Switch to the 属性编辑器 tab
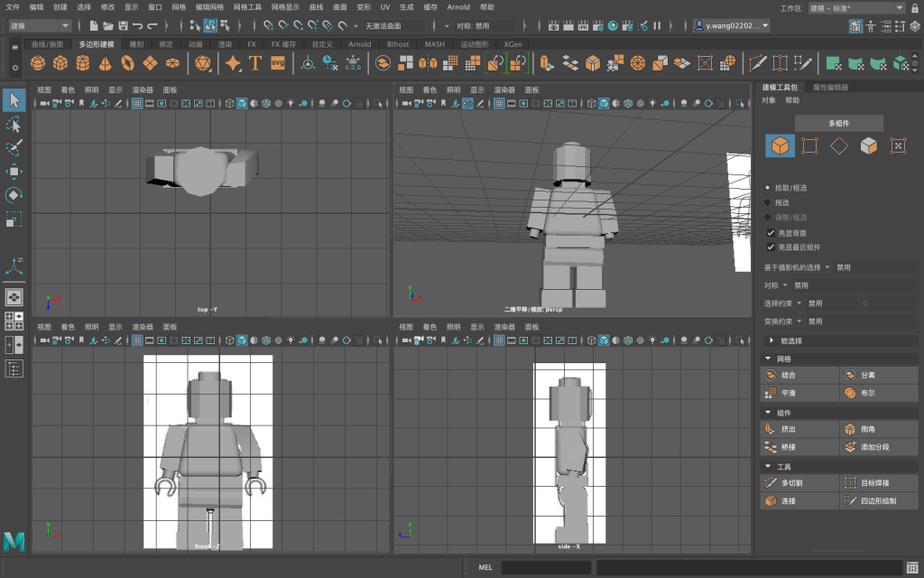The image size is (924, 578). click(x=830, y=88)
